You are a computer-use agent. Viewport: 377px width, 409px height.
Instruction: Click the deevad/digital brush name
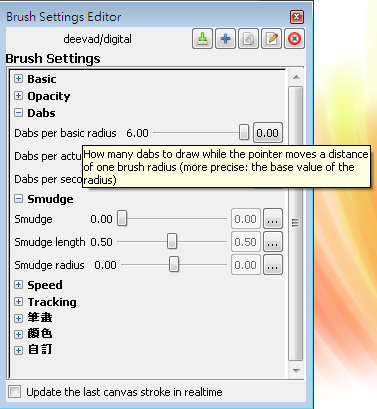point(98,39)
